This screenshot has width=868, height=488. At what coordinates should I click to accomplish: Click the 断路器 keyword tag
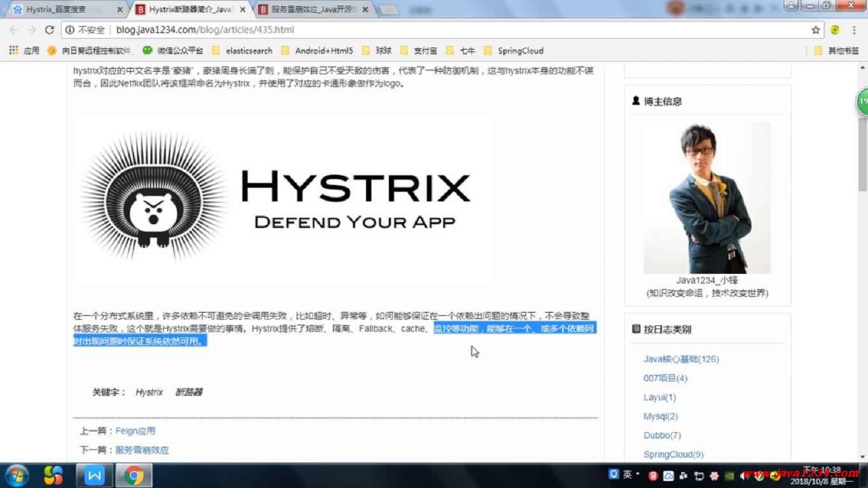click(189, 392)
